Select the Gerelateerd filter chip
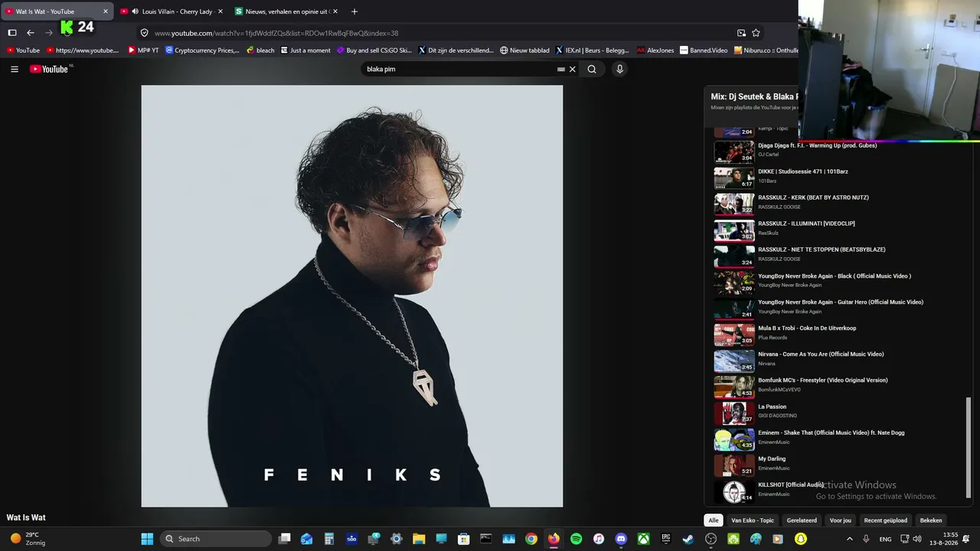The height and width of the screenshot is (551, 980). 802,520
